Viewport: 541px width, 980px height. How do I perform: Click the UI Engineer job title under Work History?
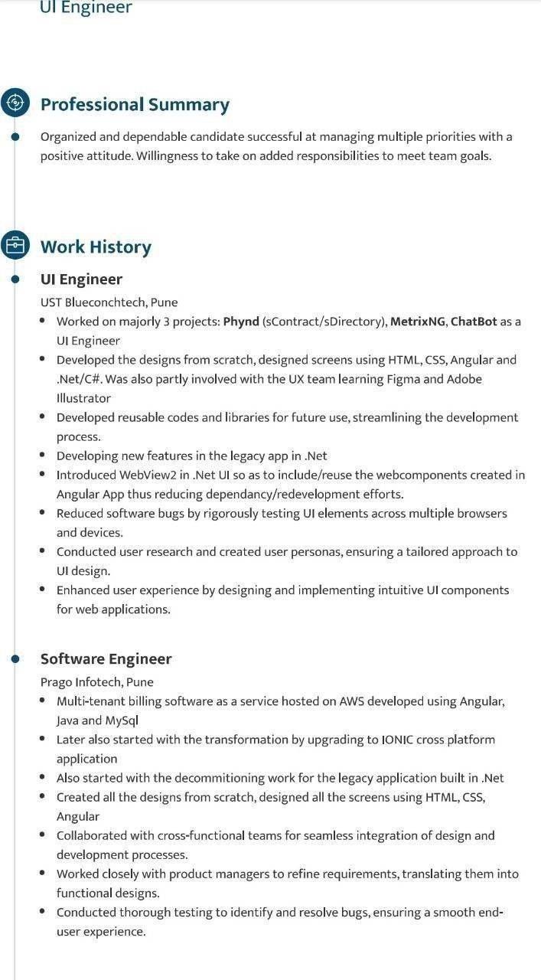(x=81, y=279)
